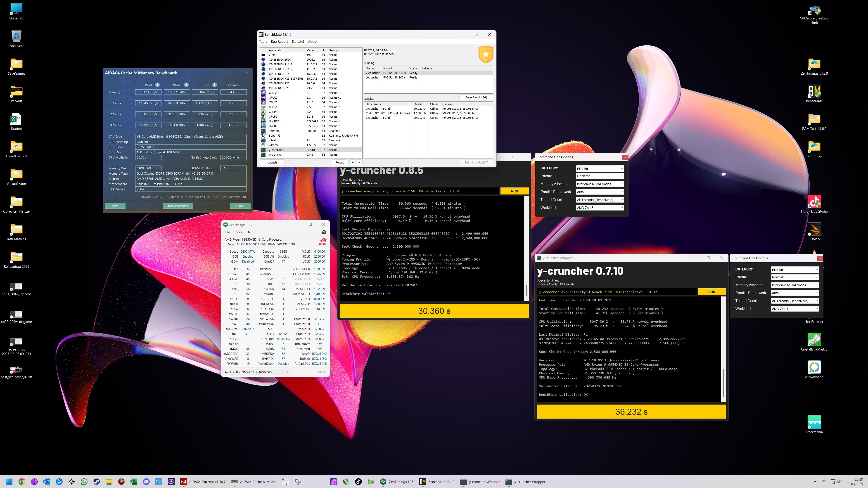Switch to AIDA64 Extreme taskbar item
The width and height of the screenshot is (868, 488).
[203, 482]
